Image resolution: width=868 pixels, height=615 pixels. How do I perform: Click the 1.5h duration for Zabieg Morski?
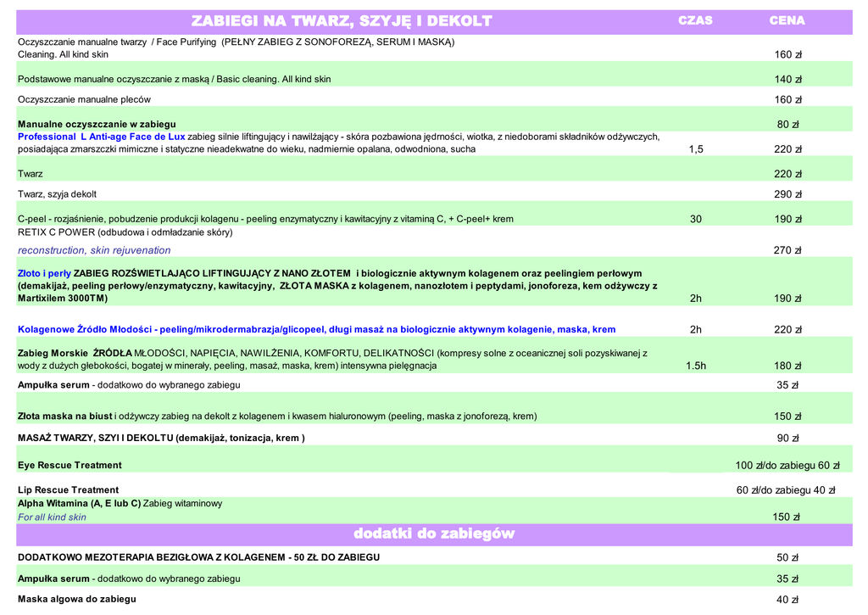click(696, 366)
